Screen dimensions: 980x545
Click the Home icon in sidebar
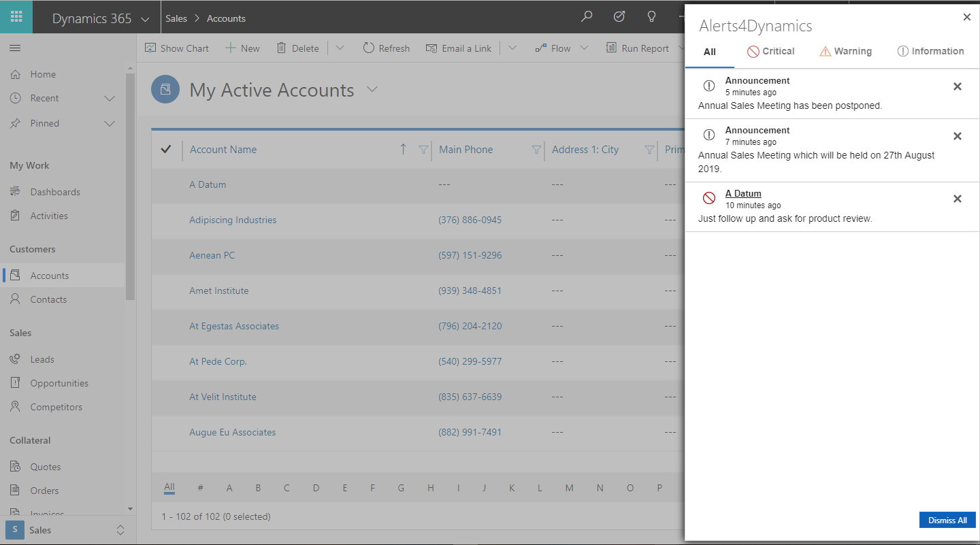(x=16, y=74)
